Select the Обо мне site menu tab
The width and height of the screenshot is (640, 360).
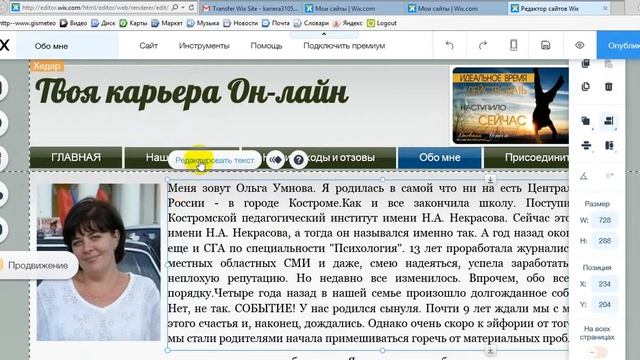440,157
